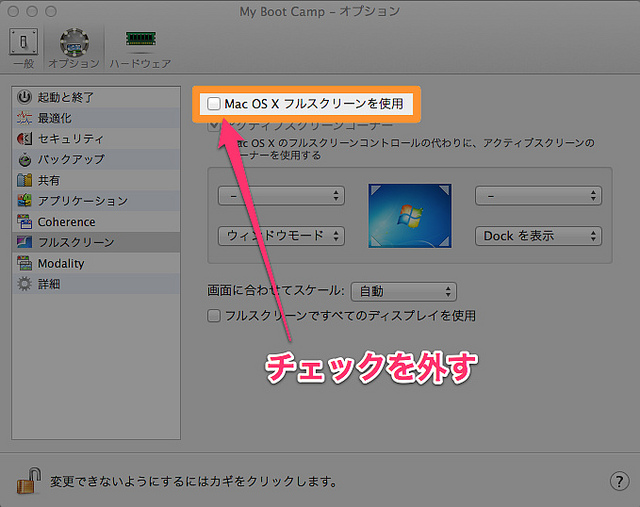The image size is (640, 507).
Task: Select Modality in the sidebar list
Action: click(x=96, y=263)
